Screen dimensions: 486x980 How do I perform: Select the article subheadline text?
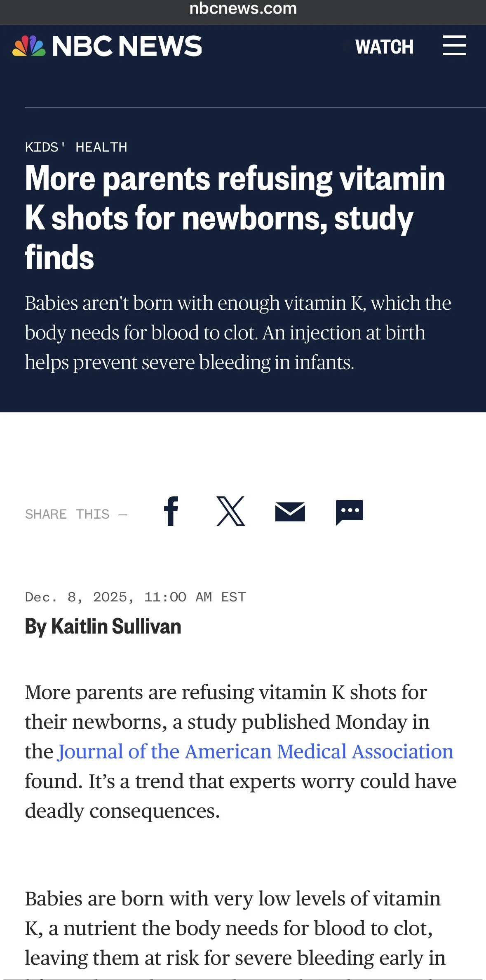238,332
